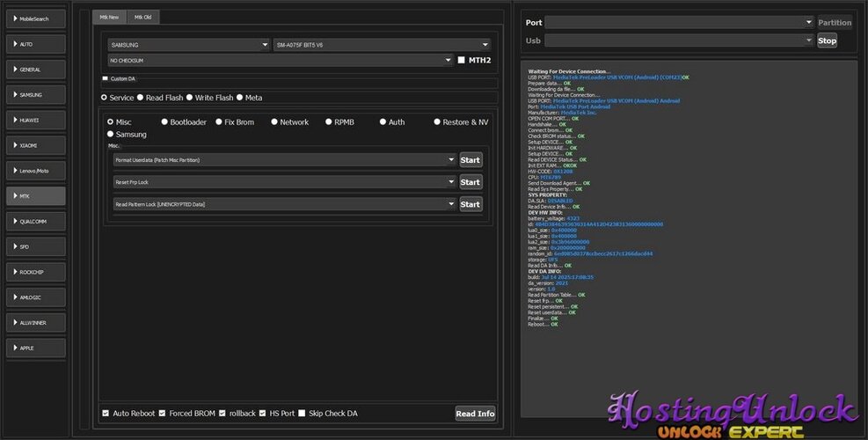Viewport: 868px width, 440px height.
Task: Click the 'DA.SLA: DISABLED' log line
Action: tap(551, 202)
